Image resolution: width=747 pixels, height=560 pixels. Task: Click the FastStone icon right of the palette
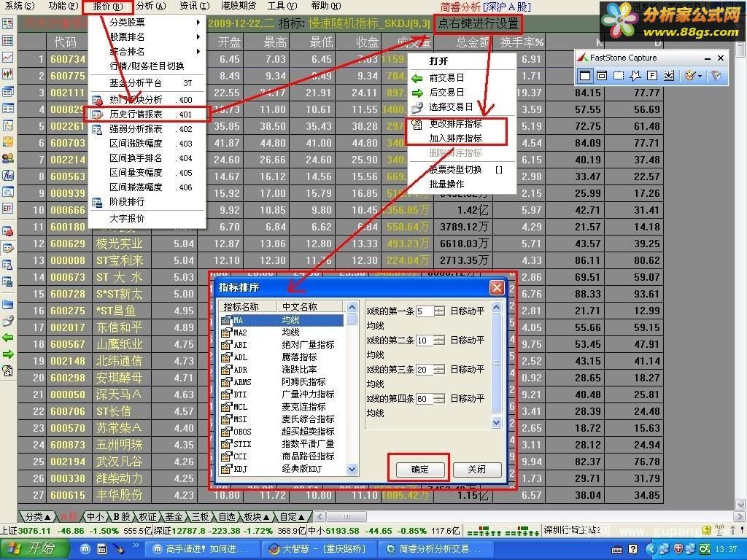click(x=716, y=75)
